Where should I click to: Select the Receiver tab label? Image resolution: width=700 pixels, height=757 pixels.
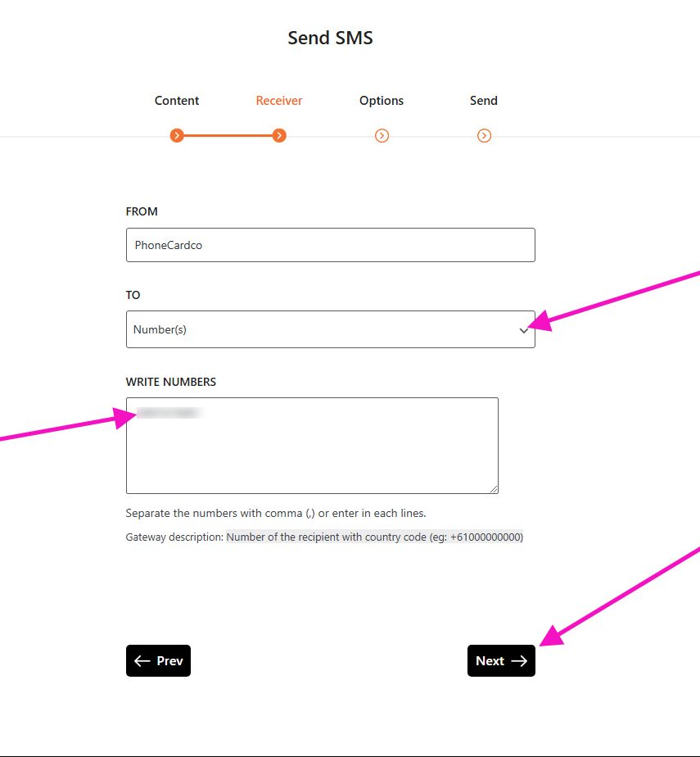(279, 101)
